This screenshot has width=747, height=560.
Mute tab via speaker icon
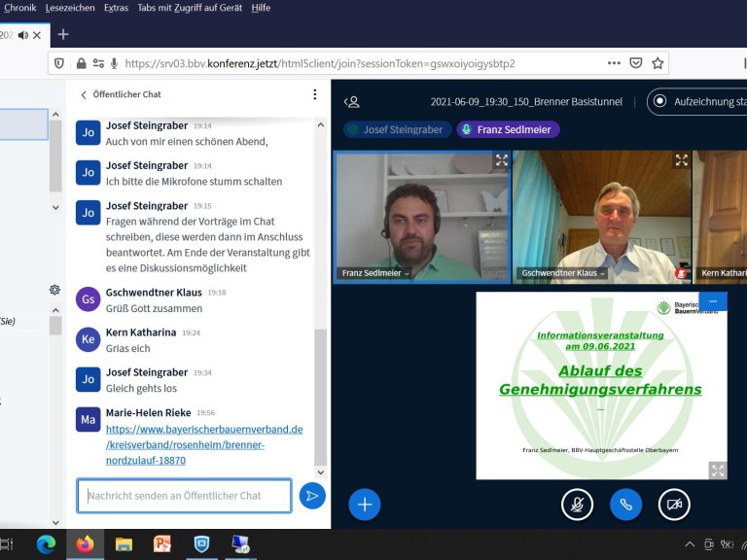point(23,35)
